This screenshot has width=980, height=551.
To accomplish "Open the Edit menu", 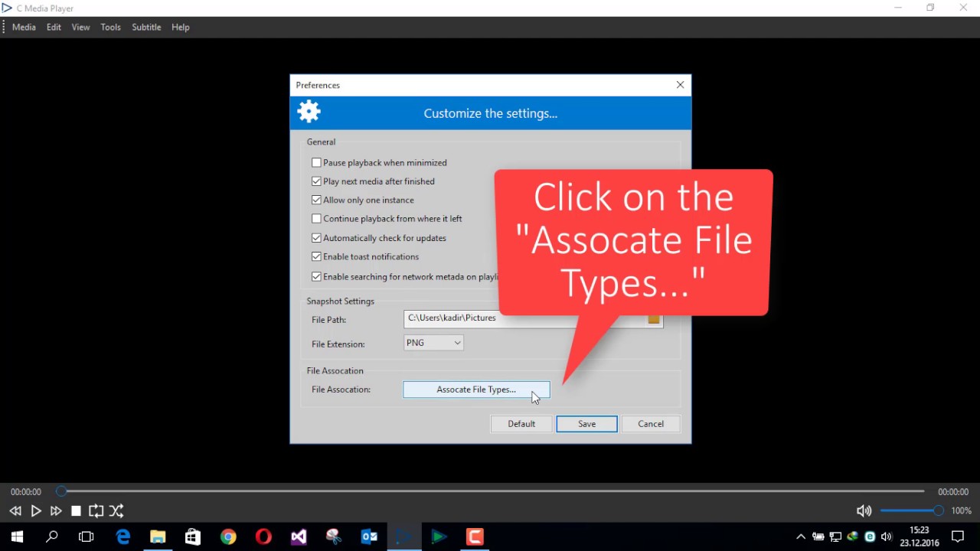I will pyautogui.click(x=54, y=27).
